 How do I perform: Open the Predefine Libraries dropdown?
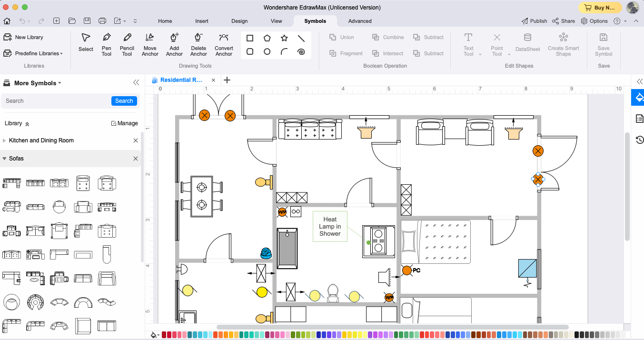[x=38, y=53]
